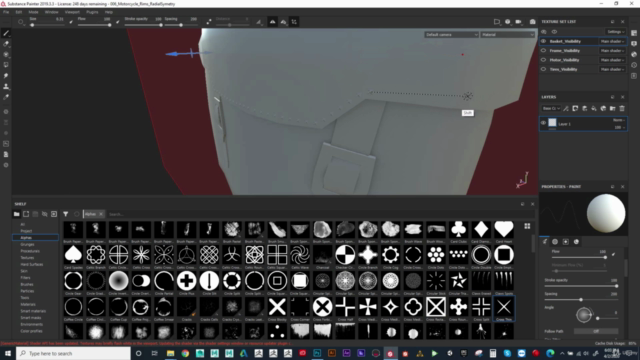The image size is (640, 360).
Task: Select the Eraser tool in left toolbar
Action: (x=6, y=44)
